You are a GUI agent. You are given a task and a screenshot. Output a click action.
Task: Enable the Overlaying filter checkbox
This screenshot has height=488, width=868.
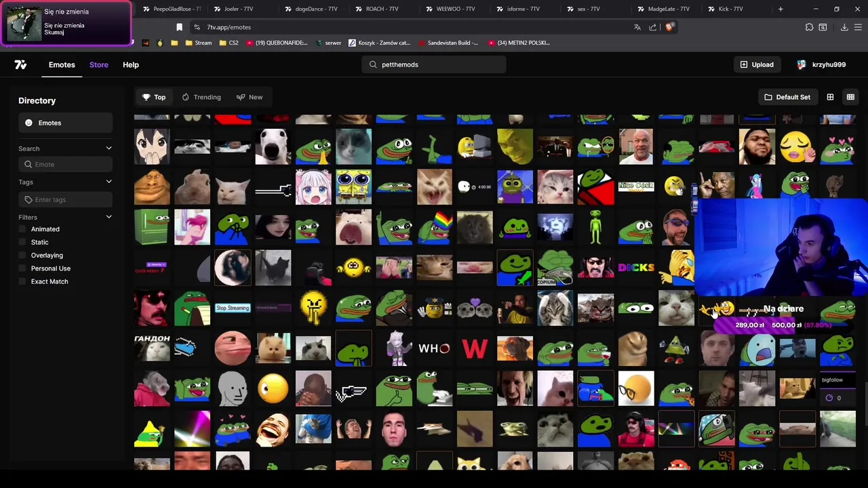(22, 255)
